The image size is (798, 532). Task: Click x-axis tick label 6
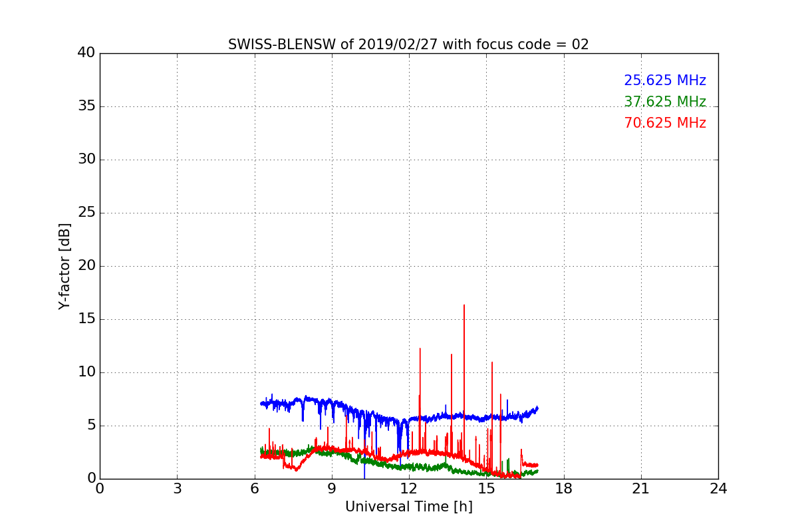255,489
